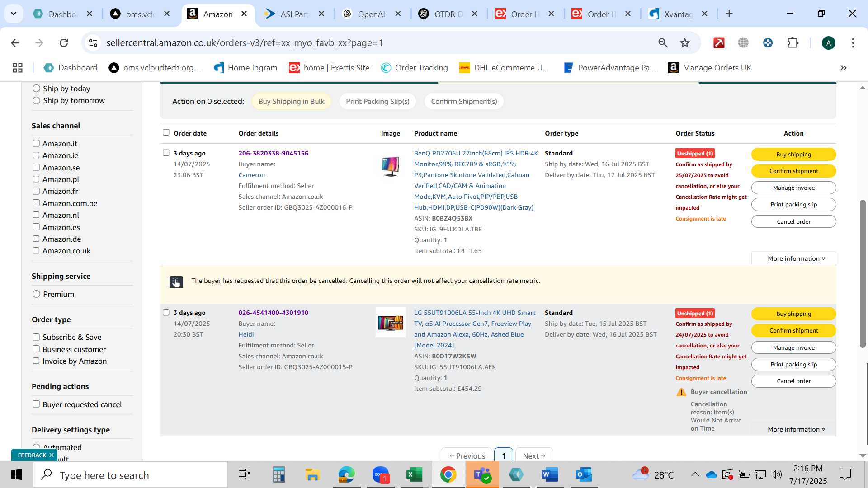Screen dimensions: 868x488
Task: Switch to the Dashboard tab
Action: pos(62,14)
